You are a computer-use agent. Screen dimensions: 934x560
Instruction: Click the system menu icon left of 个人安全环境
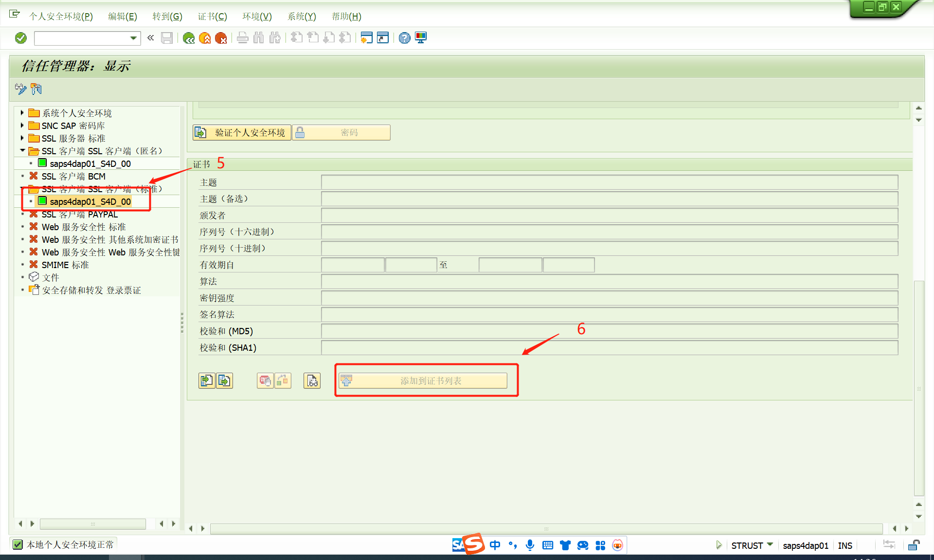click(x=15, y=15)
